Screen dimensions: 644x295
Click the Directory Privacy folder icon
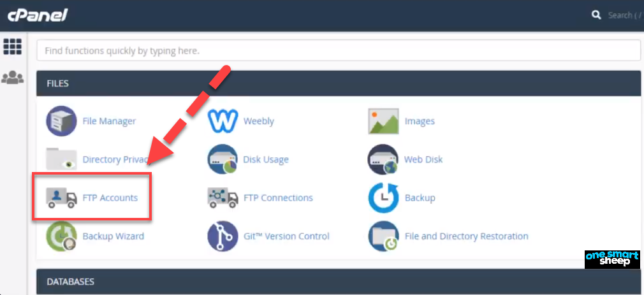pyautogui.click(x=61, y=159)
